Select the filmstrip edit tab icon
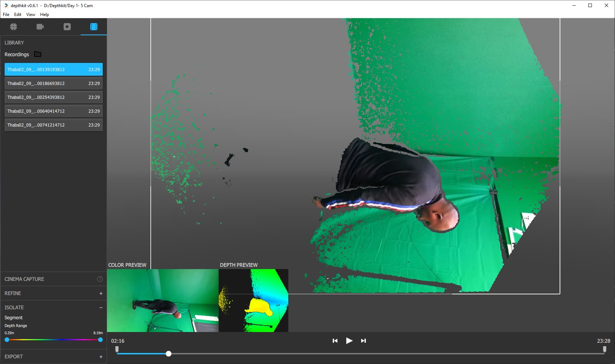 pyautogui.click(x=94, y=27)
